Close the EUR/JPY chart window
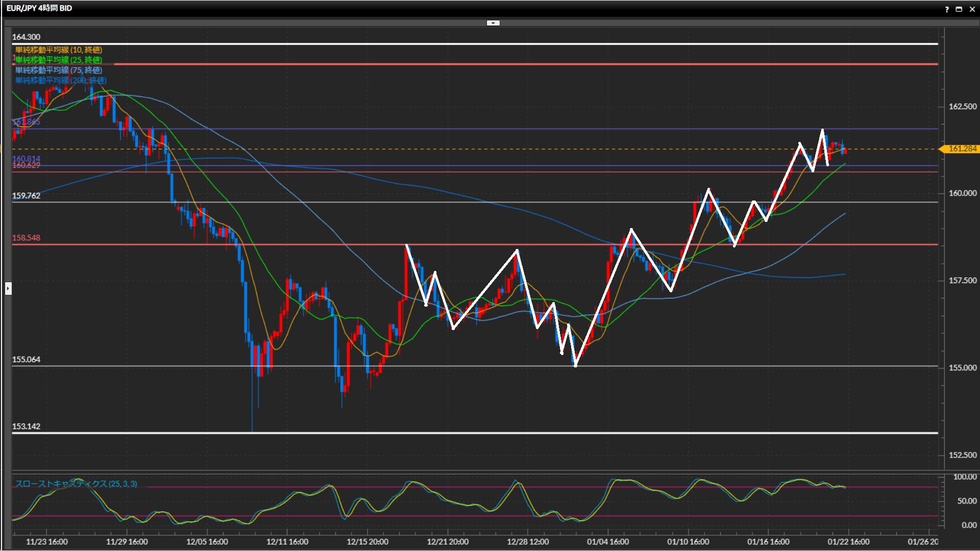The width and height of the screenshot is (980, 551). pyautogui.click(x=972, y=9)
